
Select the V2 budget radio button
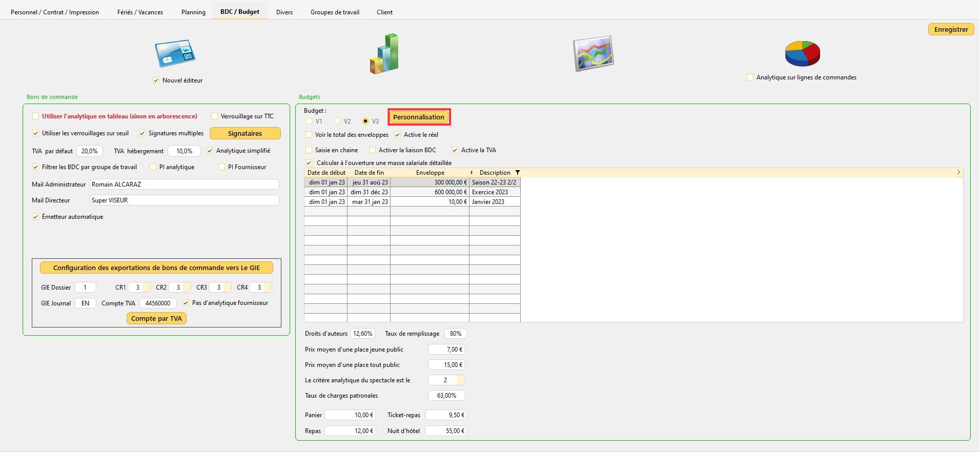click(x=337, y=121)
